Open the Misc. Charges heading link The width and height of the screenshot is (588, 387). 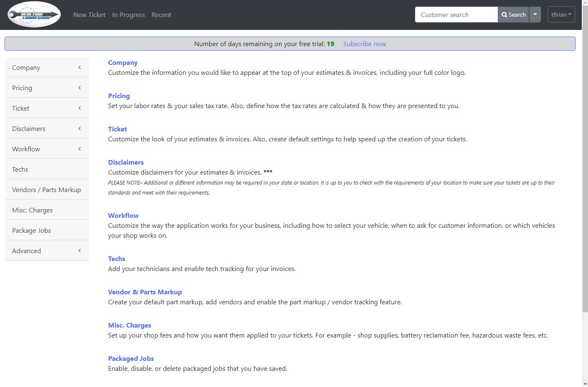coord(130,325)
